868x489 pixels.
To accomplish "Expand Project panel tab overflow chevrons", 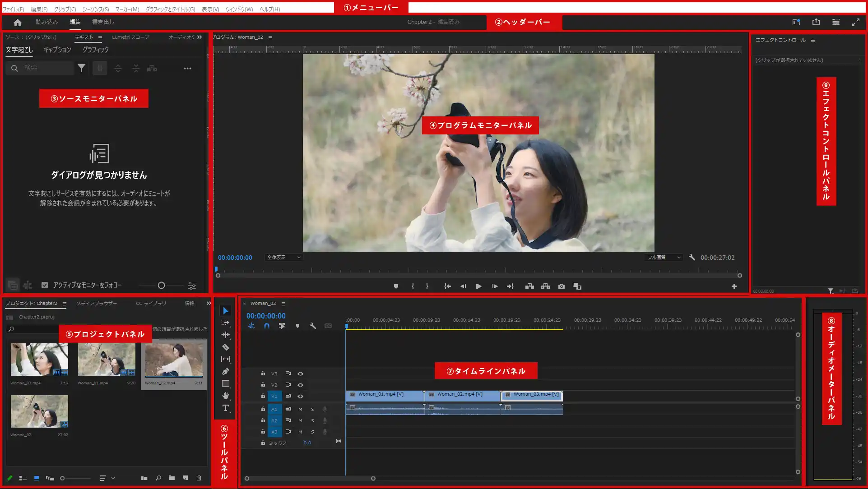I will pyautogui.click(x=209, y=303).
